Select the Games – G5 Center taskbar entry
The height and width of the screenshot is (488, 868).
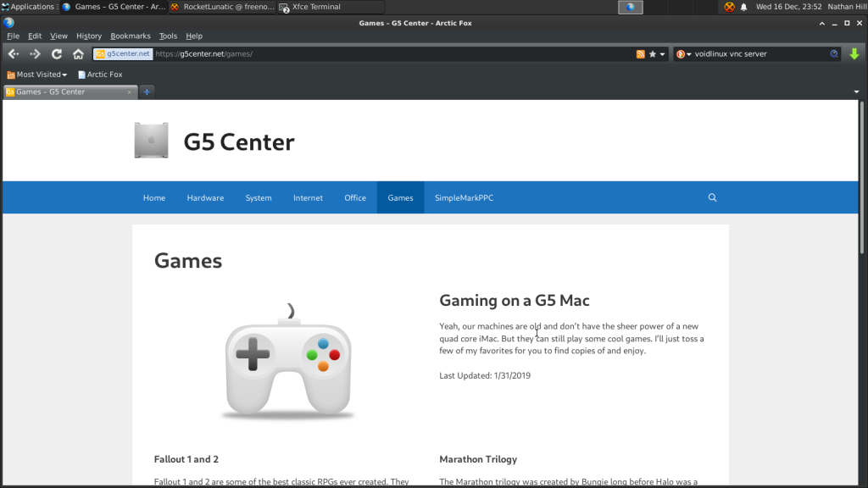114,7
